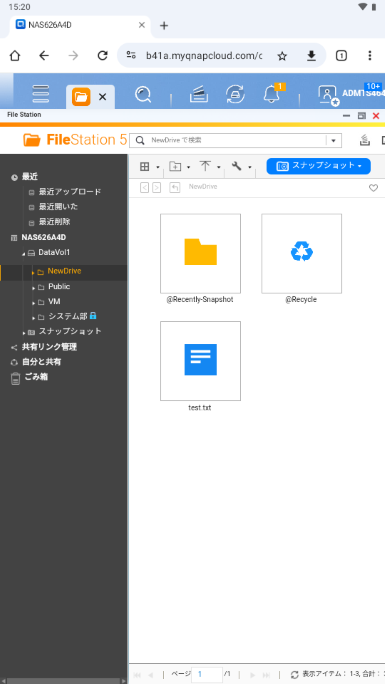Expand the upload dropdown arrow
Screen dimensions: 385x684
pos(219,167)
